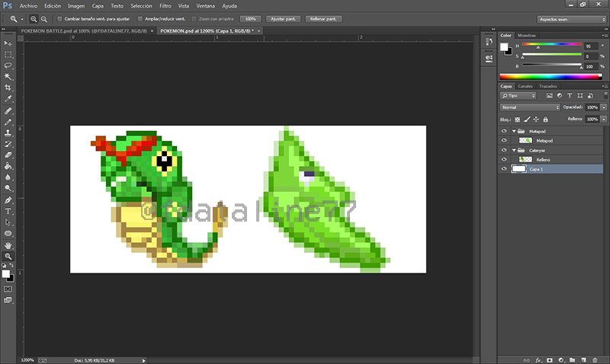
Task: Toggle layer filter on/off switch
Action: (x=605, y=94)
